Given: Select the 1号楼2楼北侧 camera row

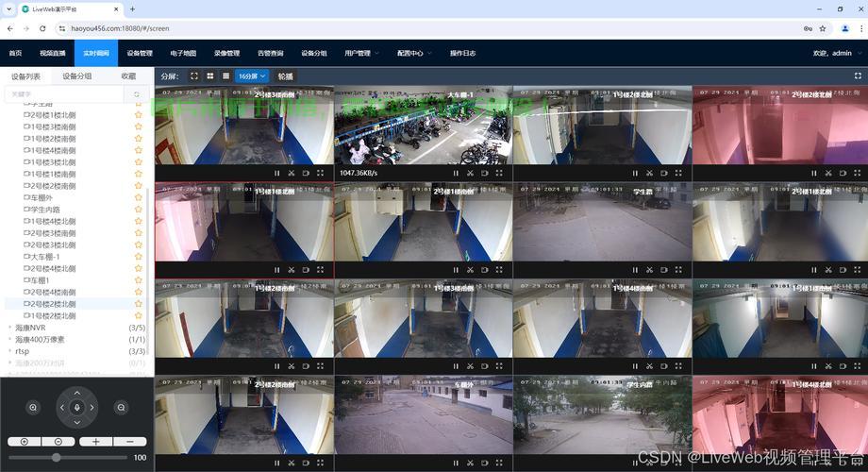Looking at the screenshot, I should [76, 315].
